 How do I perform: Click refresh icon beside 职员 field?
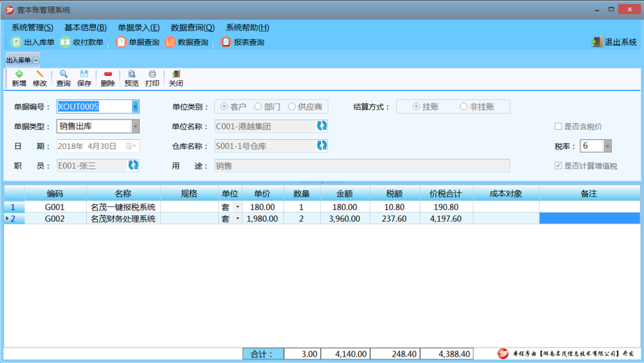[x=133, y=165]
